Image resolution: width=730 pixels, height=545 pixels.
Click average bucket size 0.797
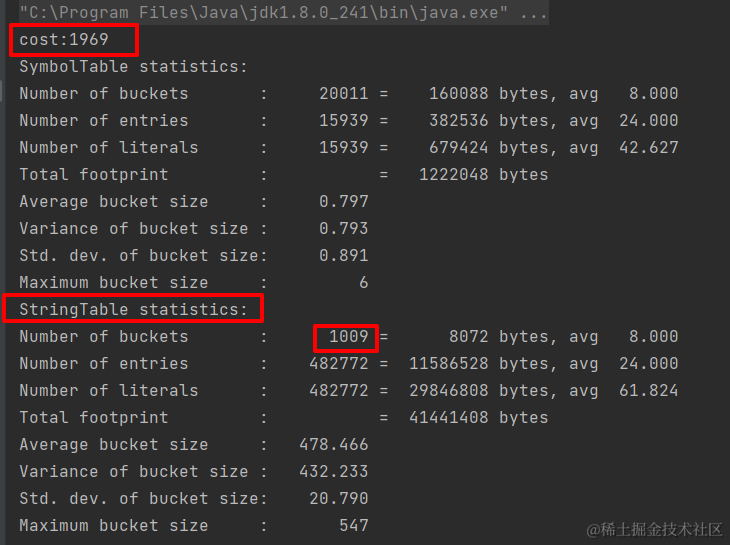344,202
